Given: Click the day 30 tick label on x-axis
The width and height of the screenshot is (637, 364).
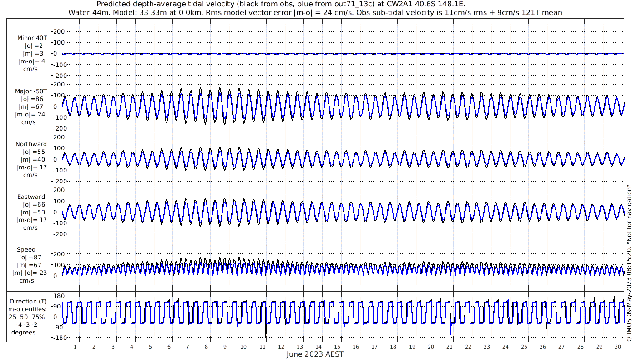Looking at the screenshot, I should pyautogui.click(x=618, y=347).
